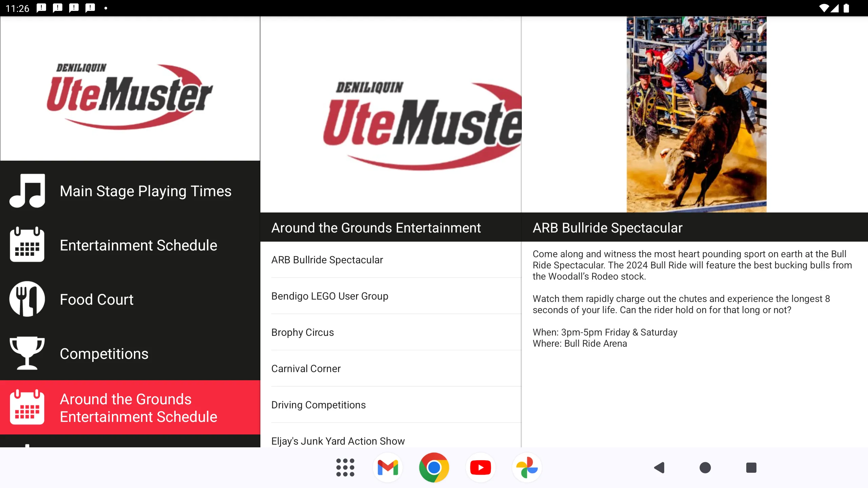
Task: Select Brophy Circus from the list
Action: 391,332
